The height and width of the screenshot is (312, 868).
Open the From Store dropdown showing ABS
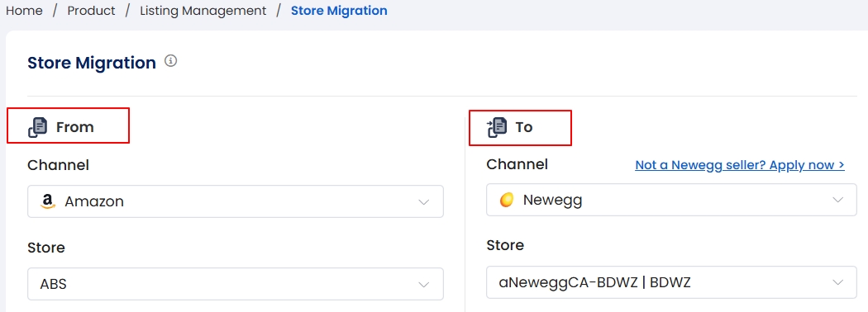[236, 284]
